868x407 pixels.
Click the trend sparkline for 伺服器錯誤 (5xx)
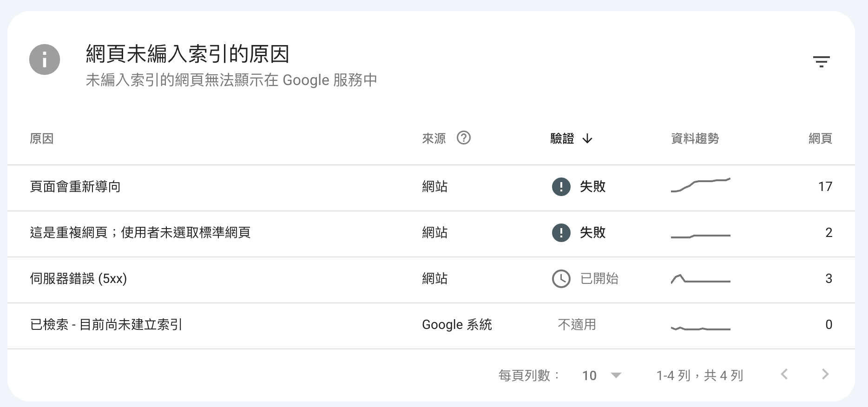coord(700,279)
